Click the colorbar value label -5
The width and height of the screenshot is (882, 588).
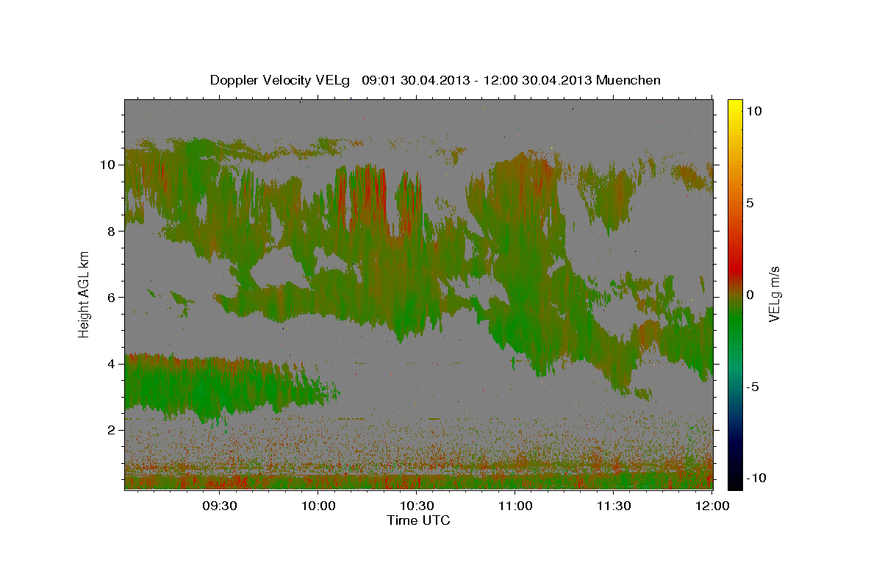pyautogui.click(x=752, y=387)
